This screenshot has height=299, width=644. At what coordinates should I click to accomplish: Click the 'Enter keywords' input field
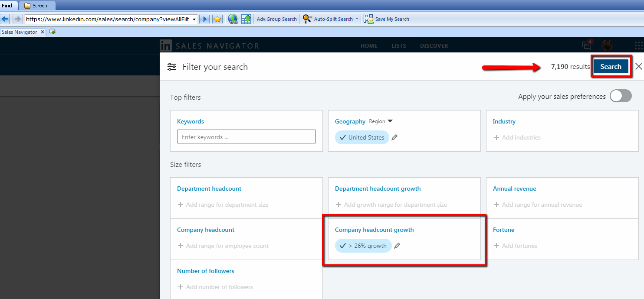click(246, 136)
